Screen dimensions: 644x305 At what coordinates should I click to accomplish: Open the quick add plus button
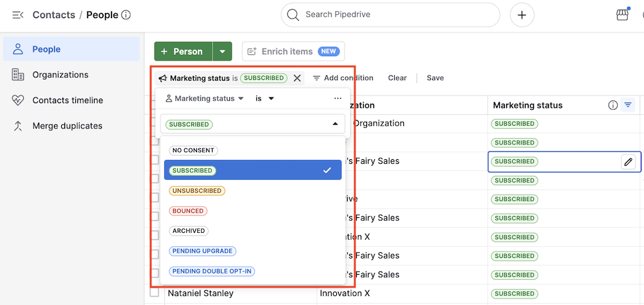[x=522, y=15]
